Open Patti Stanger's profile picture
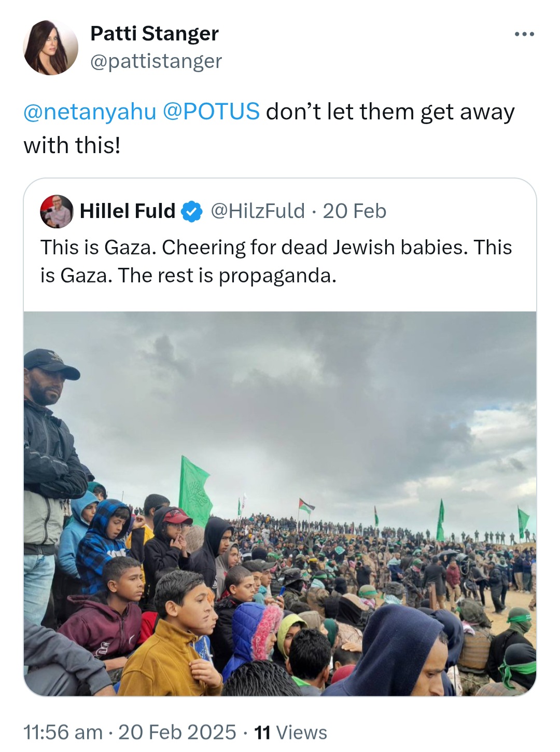Screen dimensions: 560x752 tap(50, 47)
